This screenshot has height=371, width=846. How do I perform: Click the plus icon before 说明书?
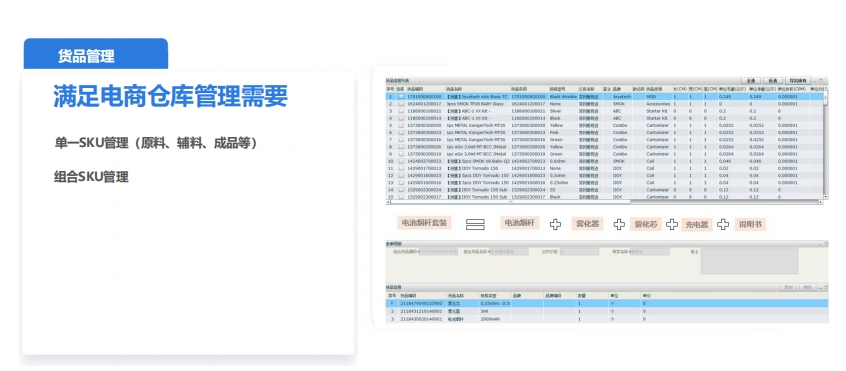723,224
